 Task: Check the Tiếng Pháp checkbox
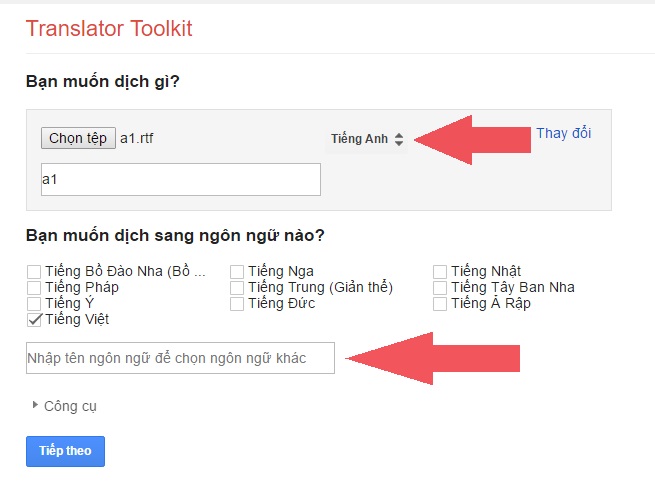click(x=34, y=287)
